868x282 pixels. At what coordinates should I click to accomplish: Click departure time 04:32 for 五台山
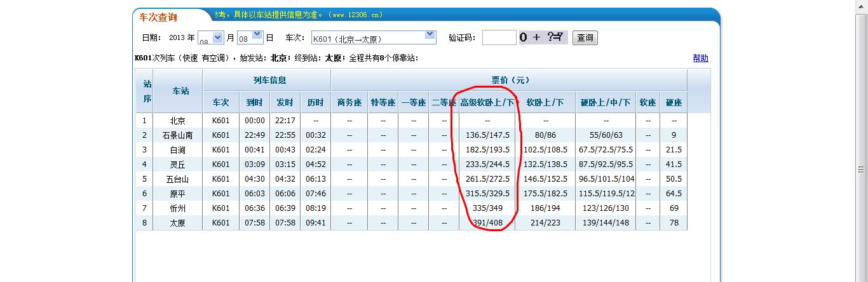point(285,179)
